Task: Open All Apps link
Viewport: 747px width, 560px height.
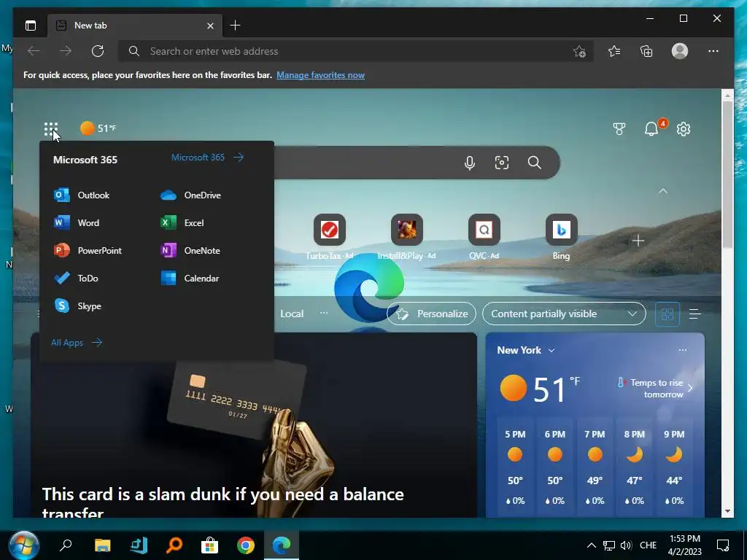Action: tap(76, 343)
